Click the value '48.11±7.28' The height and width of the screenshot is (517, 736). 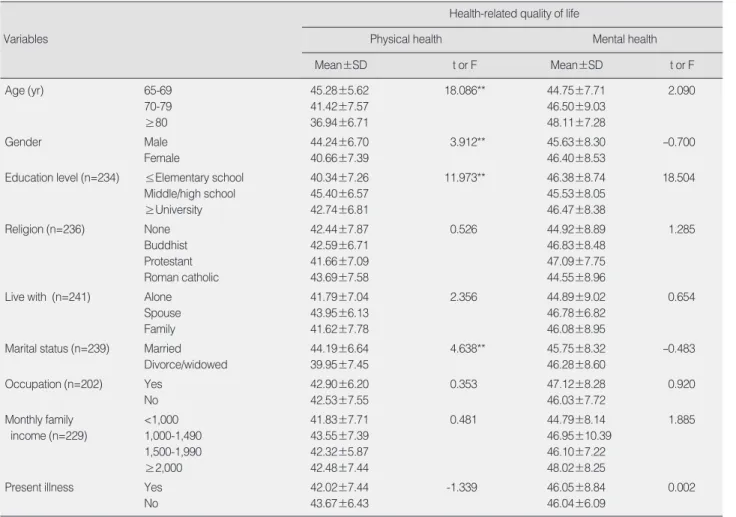(576, 123)
